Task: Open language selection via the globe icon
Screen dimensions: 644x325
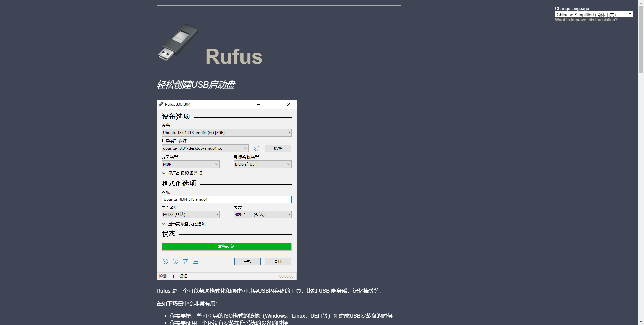Action: pos(165,261)
